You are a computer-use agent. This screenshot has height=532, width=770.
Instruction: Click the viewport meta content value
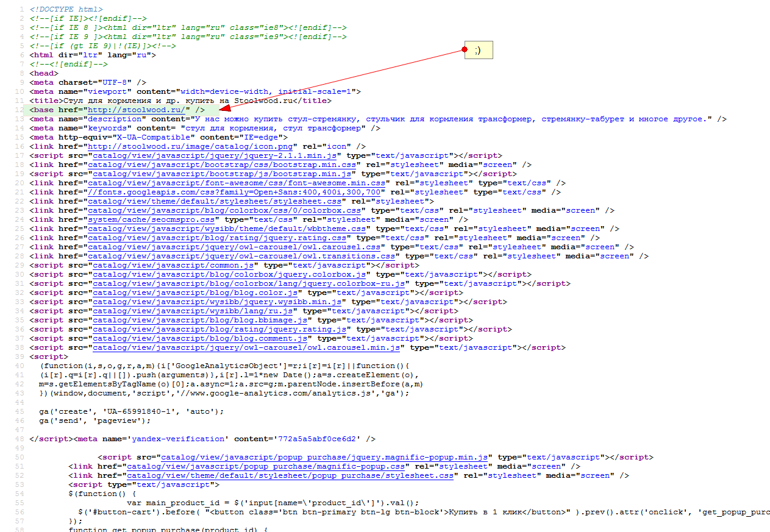click(x=266, y=91)
